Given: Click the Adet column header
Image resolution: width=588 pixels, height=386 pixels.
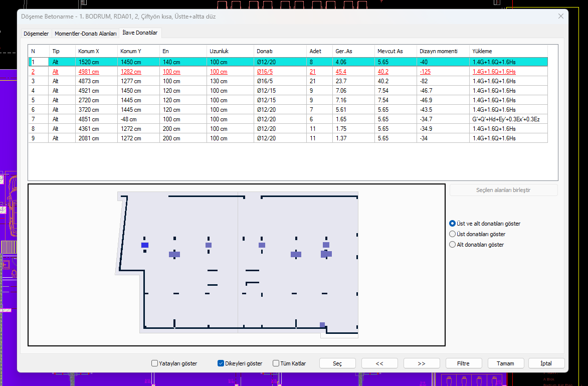Looking at the screenshot, I should 319,51.
